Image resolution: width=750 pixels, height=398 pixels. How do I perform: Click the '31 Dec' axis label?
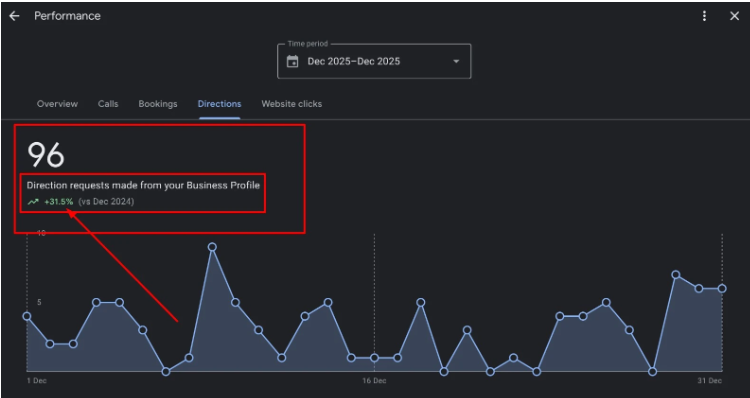(709, 381)
